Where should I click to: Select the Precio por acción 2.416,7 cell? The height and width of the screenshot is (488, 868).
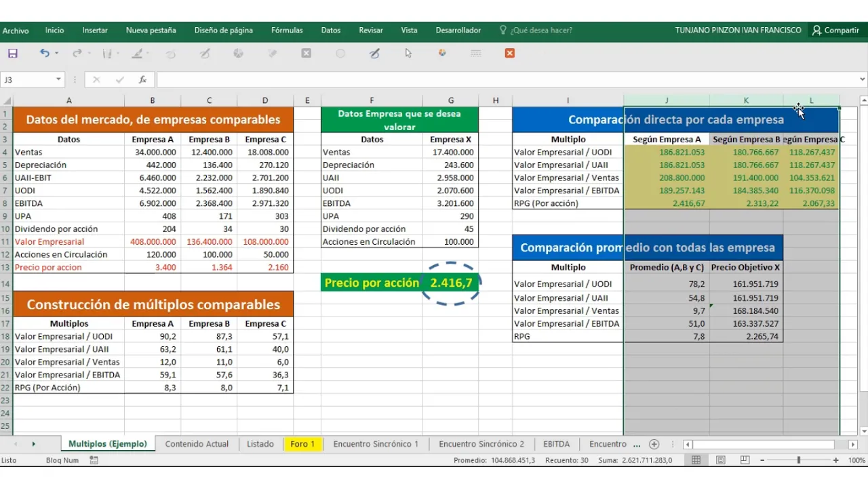tap(451, 283)
